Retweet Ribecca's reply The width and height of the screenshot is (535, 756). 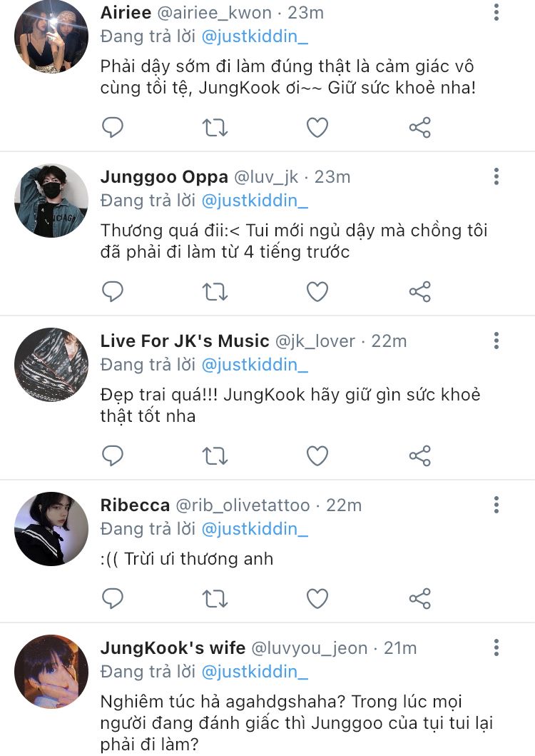(x=215, y=598)
